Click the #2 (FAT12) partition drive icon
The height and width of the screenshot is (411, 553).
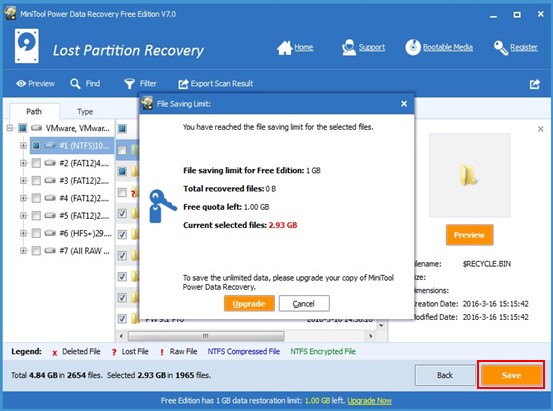(x=50, y=163)
